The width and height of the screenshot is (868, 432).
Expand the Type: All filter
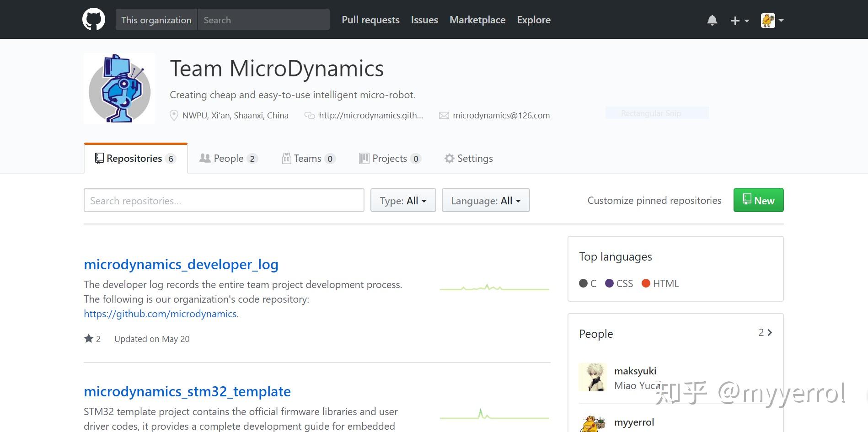click(x=403, y=200)
